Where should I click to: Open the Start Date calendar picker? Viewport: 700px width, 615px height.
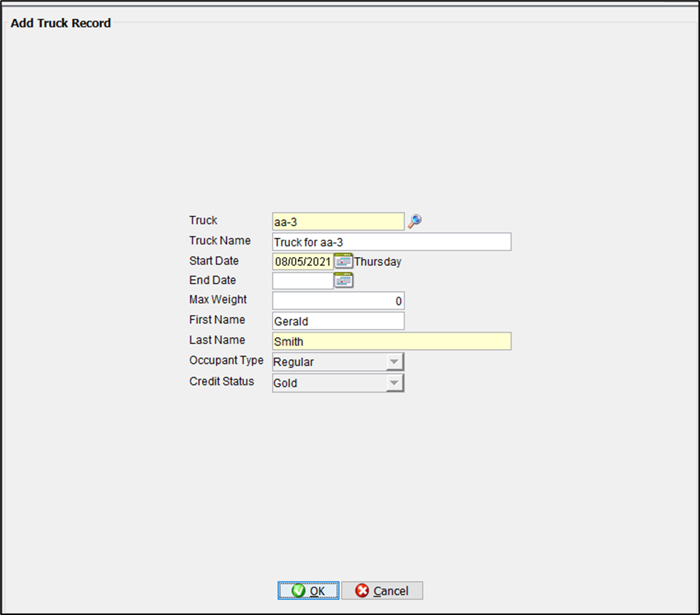tap(343, 261)
